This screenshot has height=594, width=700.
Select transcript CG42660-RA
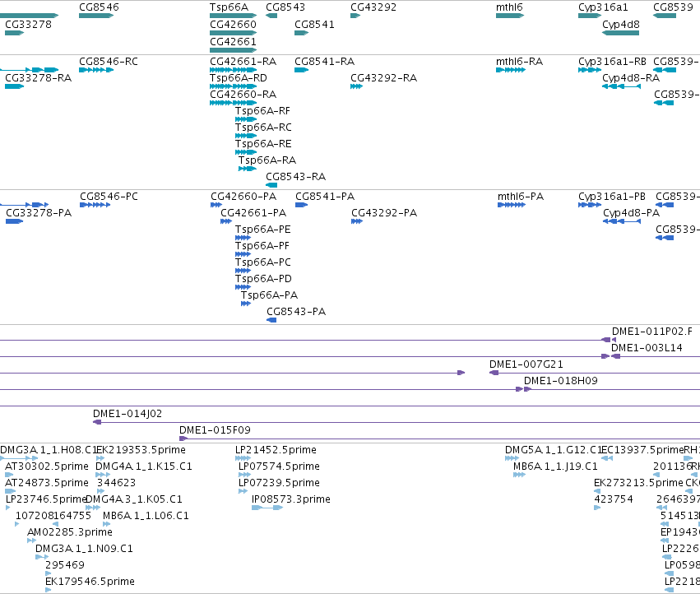(x=233, y=103)
